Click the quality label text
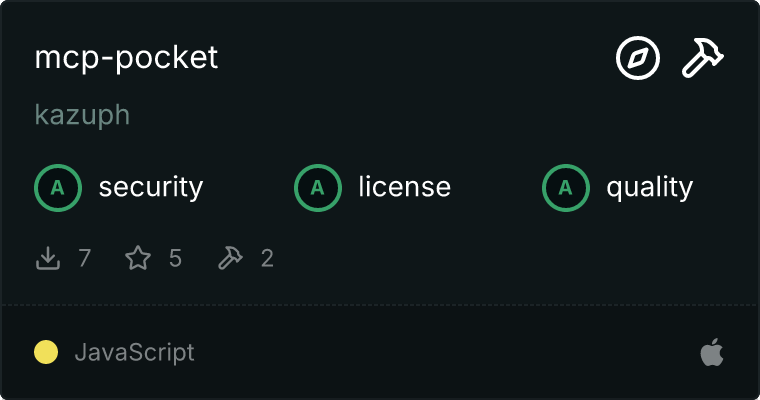Screen dimensions: 760x400 tap(650, 187)
